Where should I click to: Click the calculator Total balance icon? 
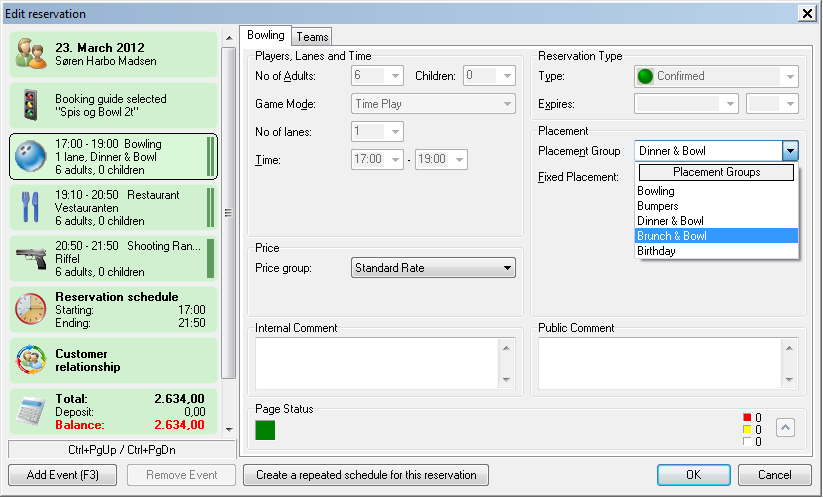coord(31,411)
